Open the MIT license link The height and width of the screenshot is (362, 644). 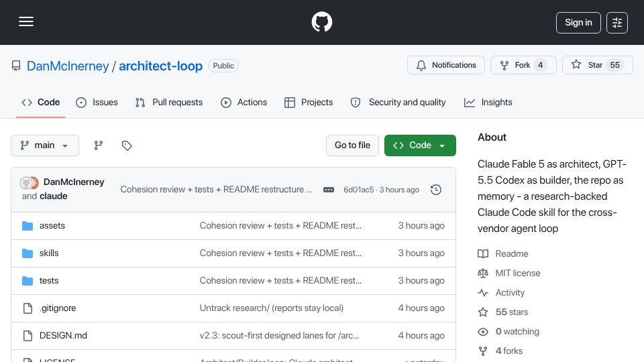pyautogui.click(x=518, y=273)
